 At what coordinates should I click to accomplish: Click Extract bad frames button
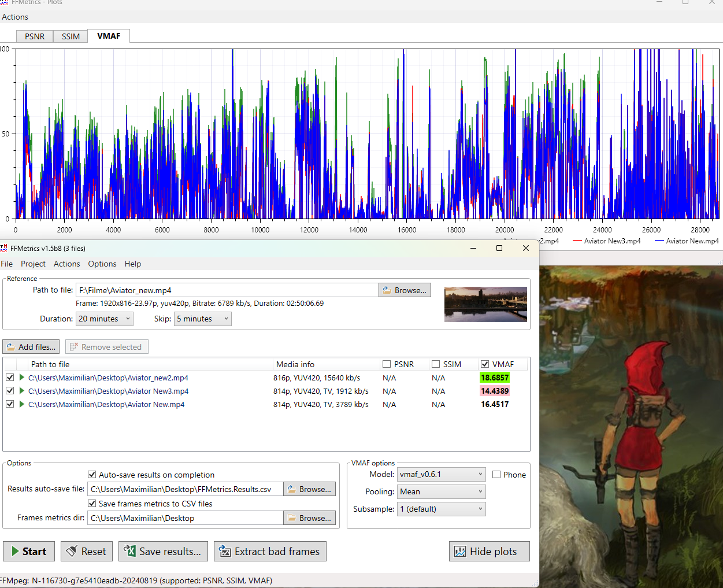pyautogui.click(x=270, y=552)
